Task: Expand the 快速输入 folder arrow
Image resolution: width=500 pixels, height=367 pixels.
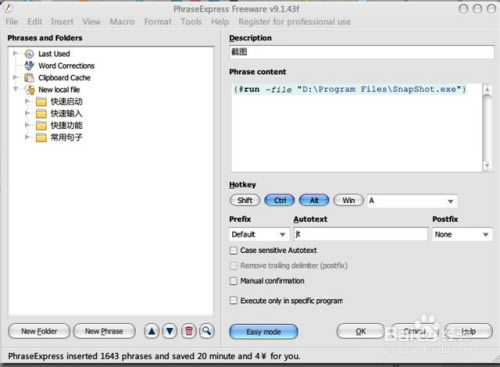Action: click(27, 113)
